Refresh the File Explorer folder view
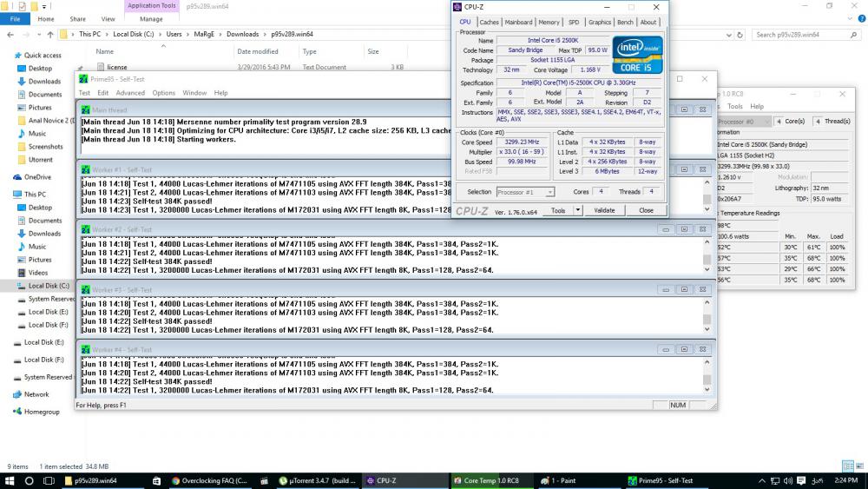This screenshot has width=868, height=489. pyautogui.click(x=740, y=35)
